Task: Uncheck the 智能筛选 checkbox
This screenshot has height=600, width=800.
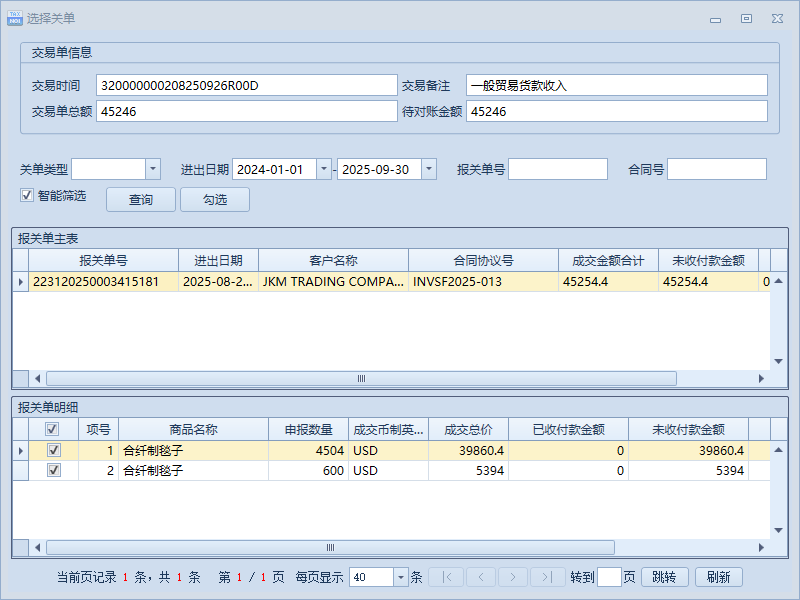Action: coord(27,196)
